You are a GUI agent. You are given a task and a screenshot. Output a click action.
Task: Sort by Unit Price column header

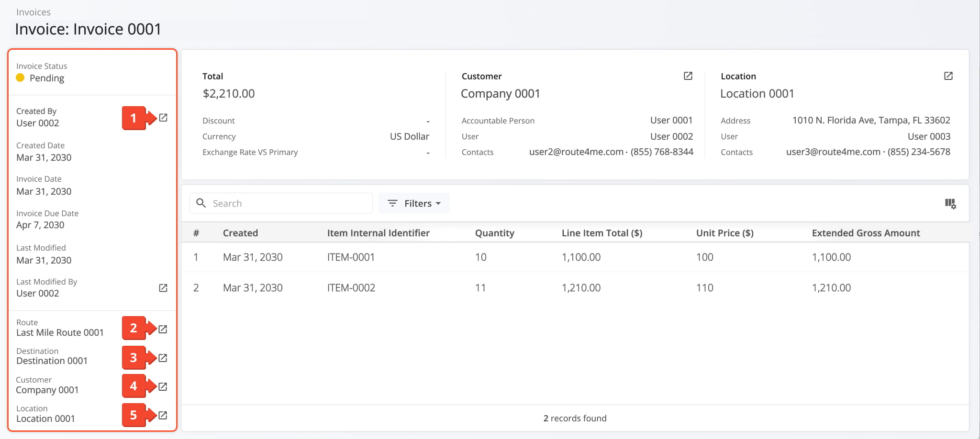point(724,233)
